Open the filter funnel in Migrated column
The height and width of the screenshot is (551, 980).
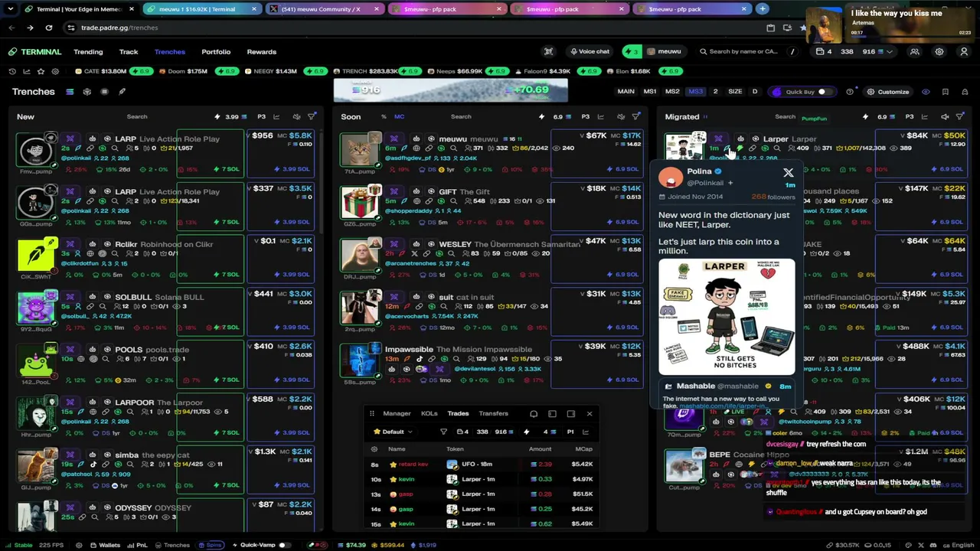[x=960, y=117]
